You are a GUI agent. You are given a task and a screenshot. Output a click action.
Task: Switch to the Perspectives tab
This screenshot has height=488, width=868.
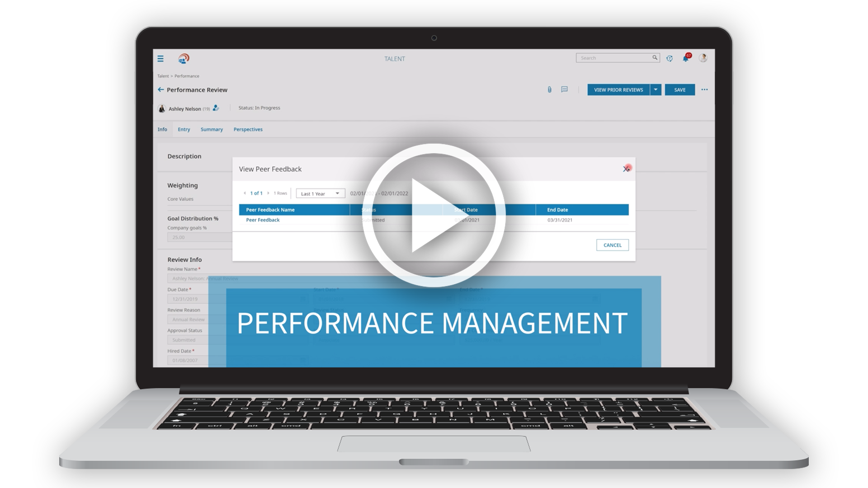249,129
